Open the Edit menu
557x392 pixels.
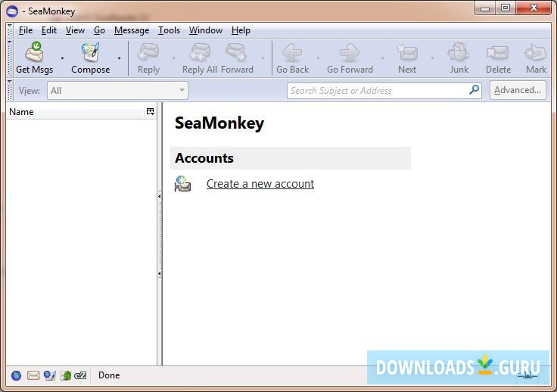click(x=49, y=30)
